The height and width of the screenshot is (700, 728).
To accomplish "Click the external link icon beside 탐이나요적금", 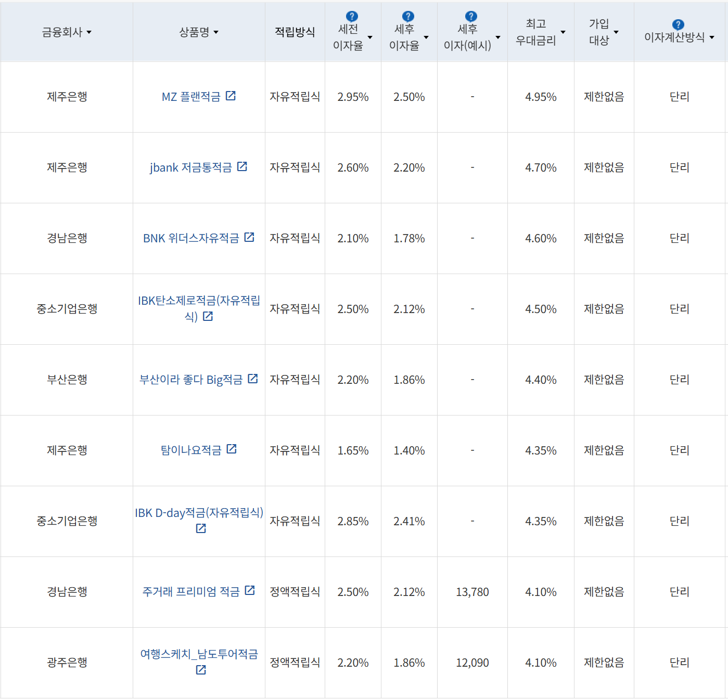I will point(232,449).
